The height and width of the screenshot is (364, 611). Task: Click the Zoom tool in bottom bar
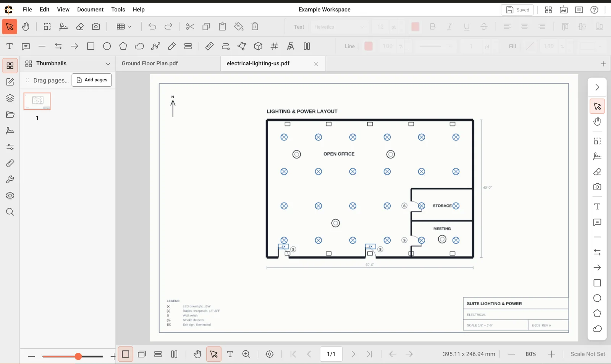coord(246,354)
